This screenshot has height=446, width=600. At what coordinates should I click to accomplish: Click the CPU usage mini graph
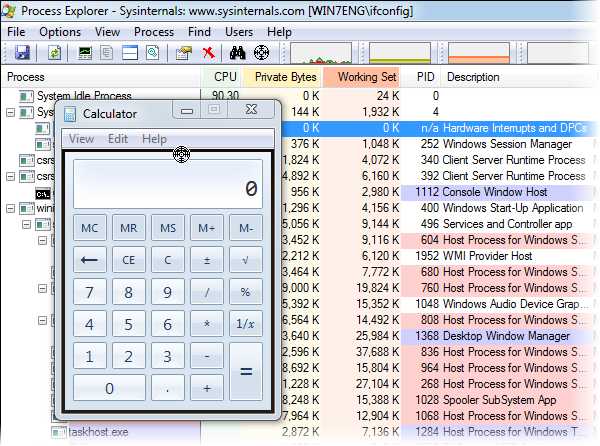coord(321,53)
